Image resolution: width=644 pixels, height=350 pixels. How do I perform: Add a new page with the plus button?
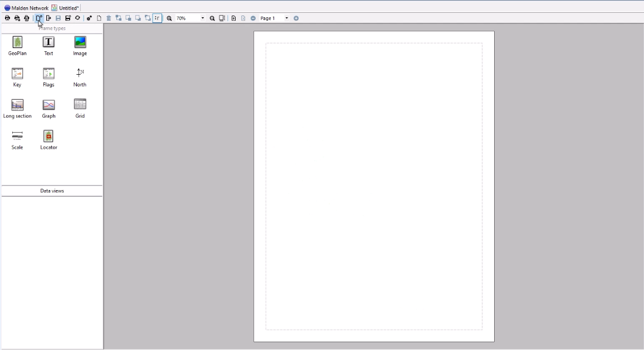[x=296, y=18]
